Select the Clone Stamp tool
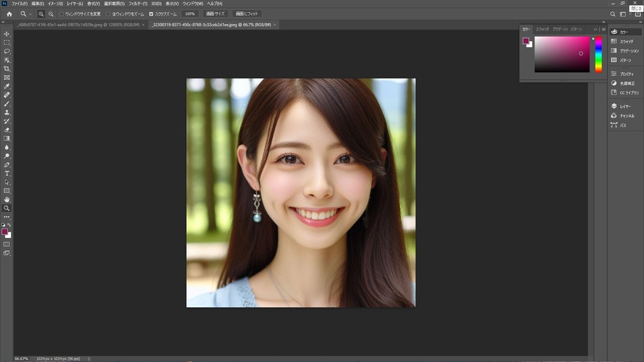 click(7, 112)
